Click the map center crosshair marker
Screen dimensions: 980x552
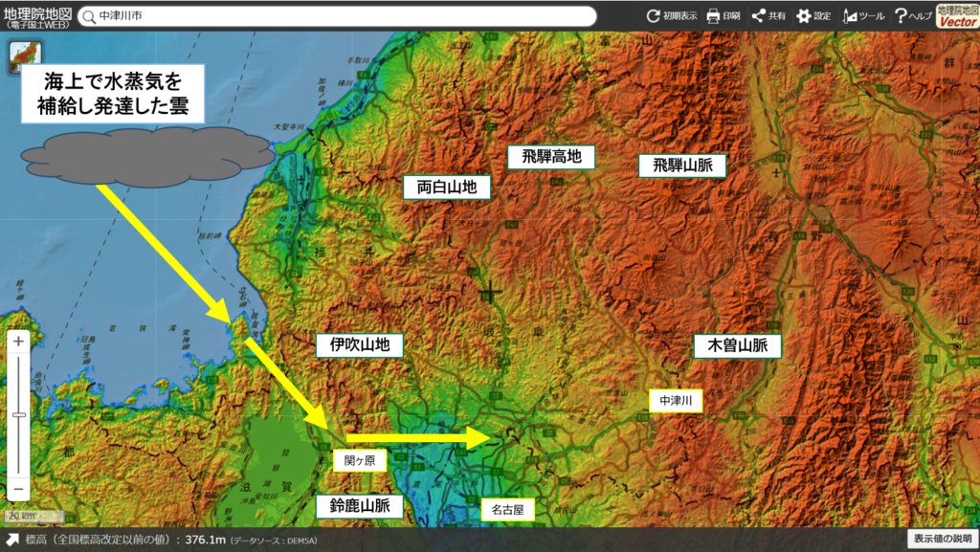[491, 293]
